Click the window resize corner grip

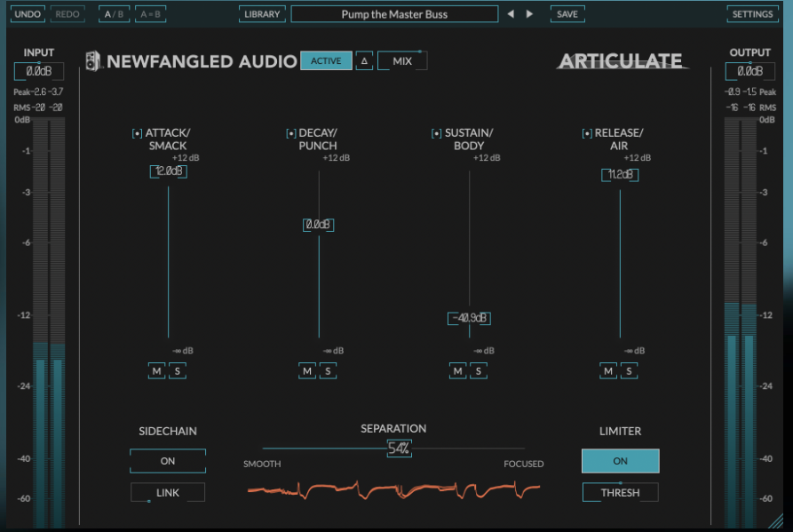(775, 520)
